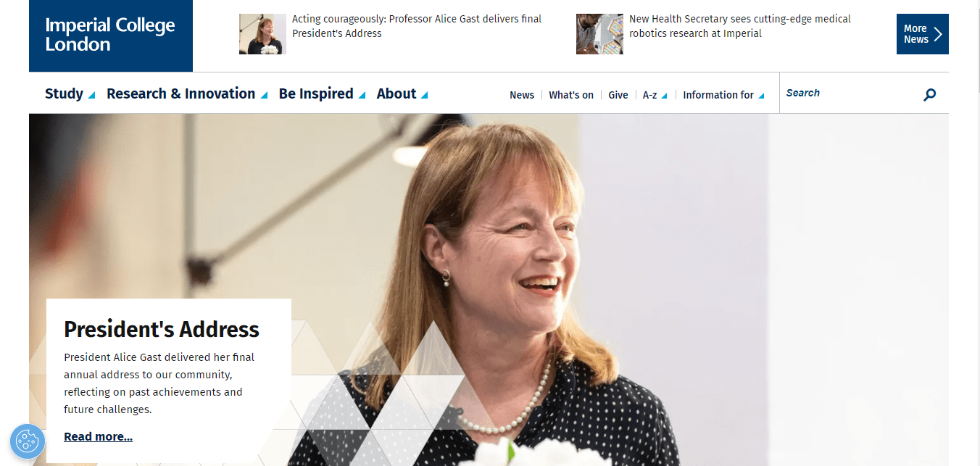
Task: Open Alice Gast final address headline
Action: tap(417, 26)
